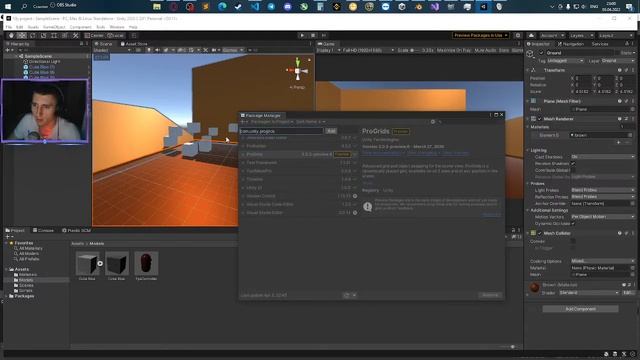This screenshot has height=360, width=640.
Task: Switch to the Navigation tab
Action: tap(571, 44)
